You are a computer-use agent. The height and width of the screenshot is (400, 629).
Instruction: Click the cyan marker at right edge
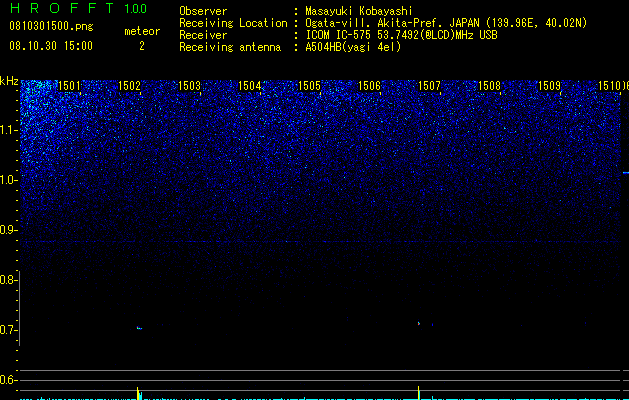coord(625,173)
